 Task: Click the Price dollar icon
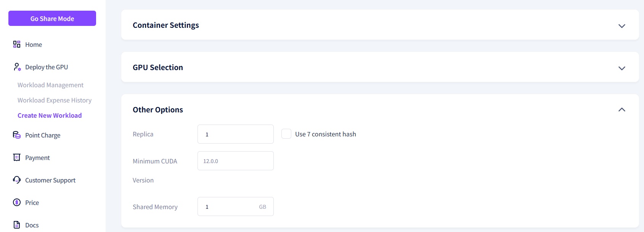(17, 202)
